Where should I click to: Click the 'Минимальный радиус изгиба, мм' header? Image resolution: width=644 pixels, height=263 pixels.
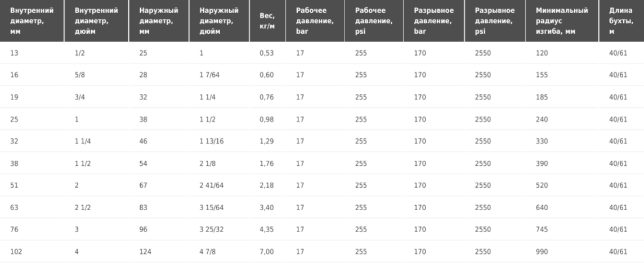(x=562, y=21)
